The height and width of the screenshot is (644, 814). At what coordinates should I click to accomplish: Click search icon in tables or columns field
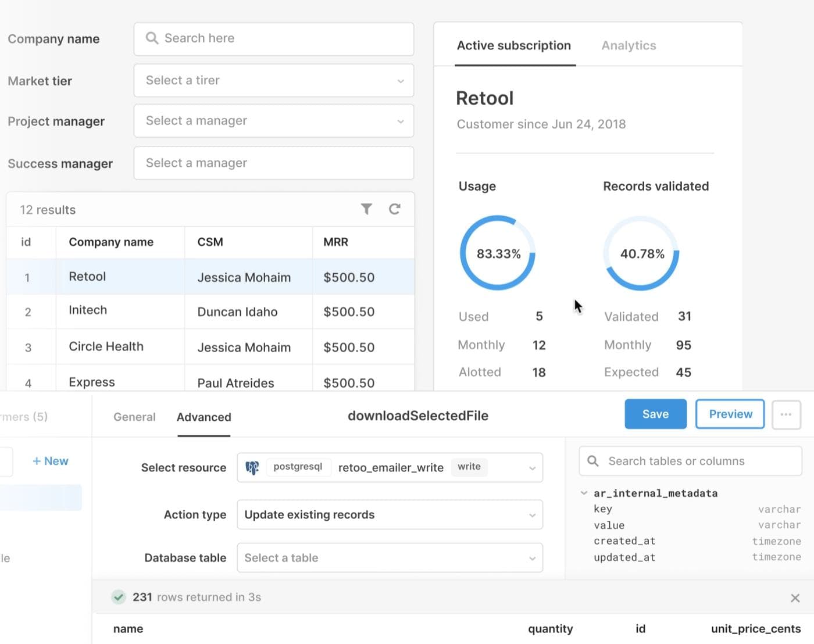(593, 461)
